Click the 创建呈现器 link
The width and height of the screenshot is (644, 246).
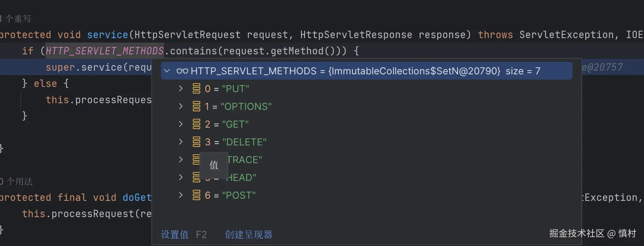point(249,235)
